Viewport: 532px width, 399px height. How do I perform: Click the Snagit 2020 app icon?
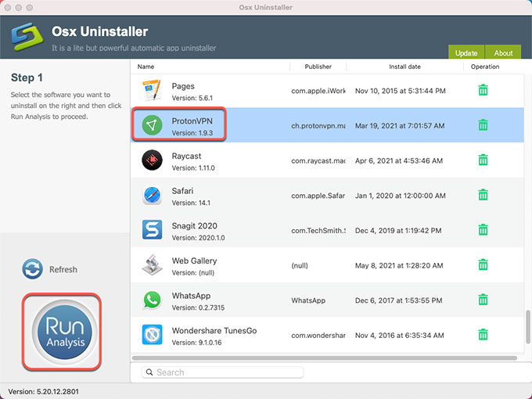coord(152,230)
